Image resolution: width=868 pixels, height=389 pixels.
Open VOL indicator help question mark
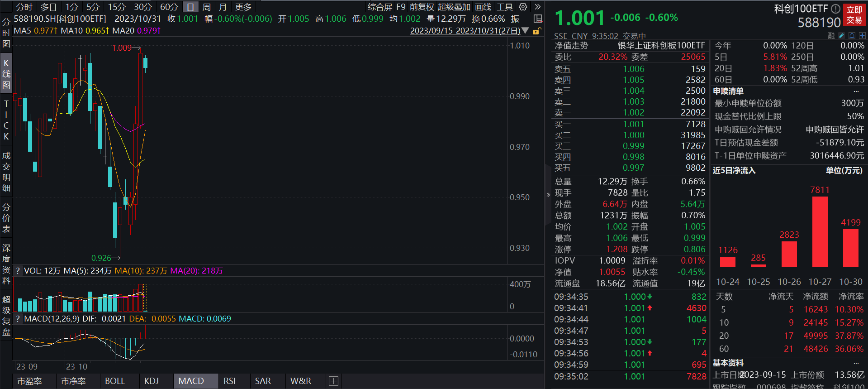click(18, 271)
